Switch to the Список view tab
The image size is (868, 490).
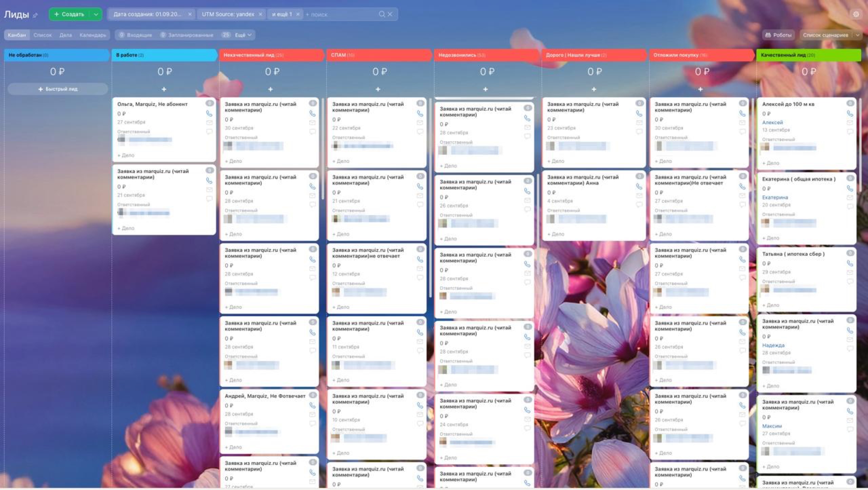click(42, 35)
